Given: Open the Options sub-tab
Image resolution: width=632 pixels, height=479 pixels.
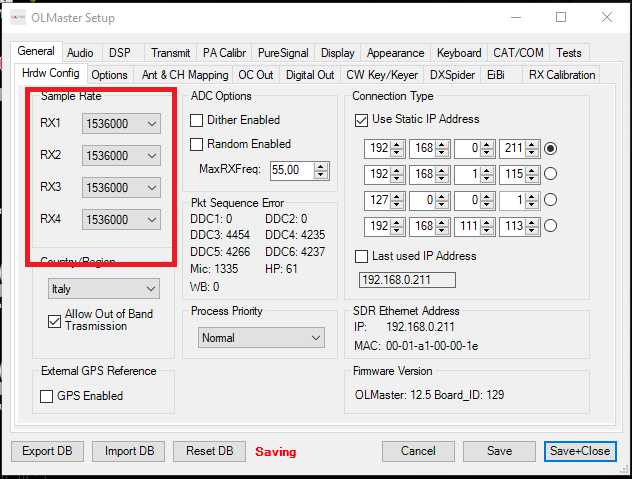Looking at the screenshot, I should point(109,75).
